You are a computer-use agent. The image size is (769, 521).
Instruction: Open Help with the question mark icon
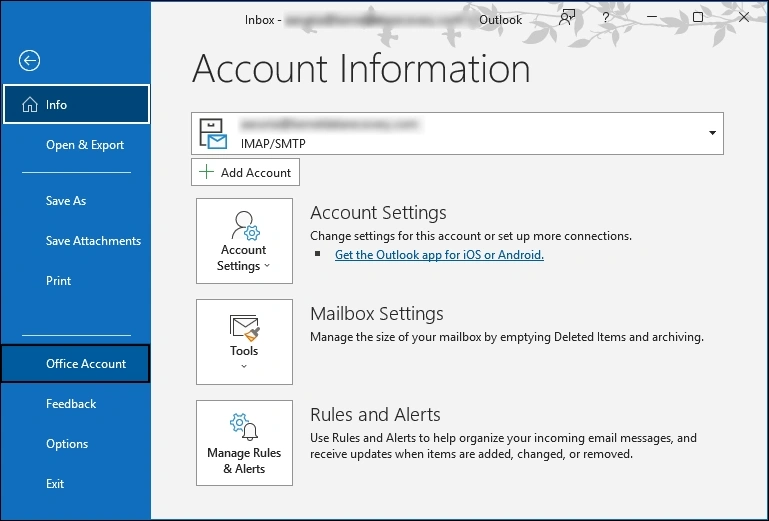click(606, 18)
